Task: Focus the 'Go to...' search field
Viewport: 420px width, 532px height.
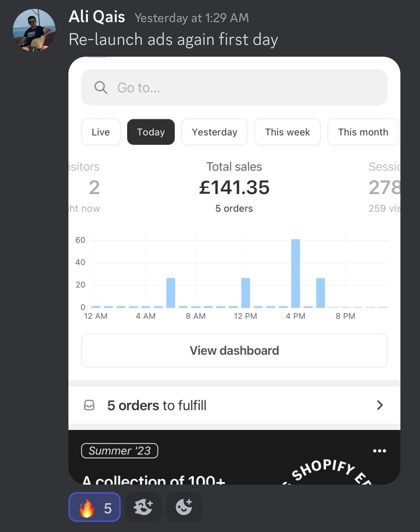Action: (x=234, y=87)
